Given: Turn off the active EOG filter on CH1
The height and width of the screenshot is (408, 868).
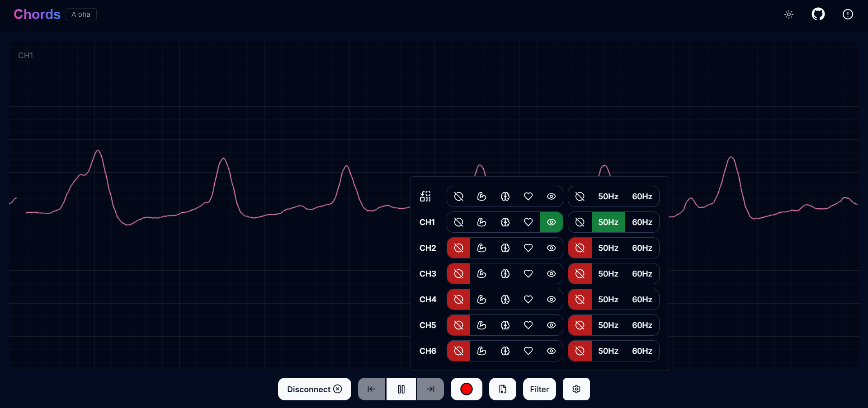Looking at the screenshot, I should 551,222.
